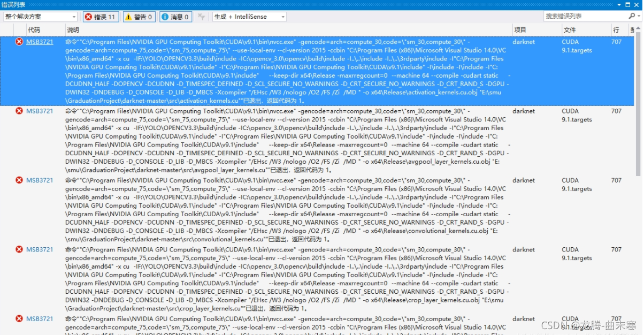The height and width of the screenshot is (335, 644).
Task: Click the clear filter funnel icon
Action: pos(201,17)
